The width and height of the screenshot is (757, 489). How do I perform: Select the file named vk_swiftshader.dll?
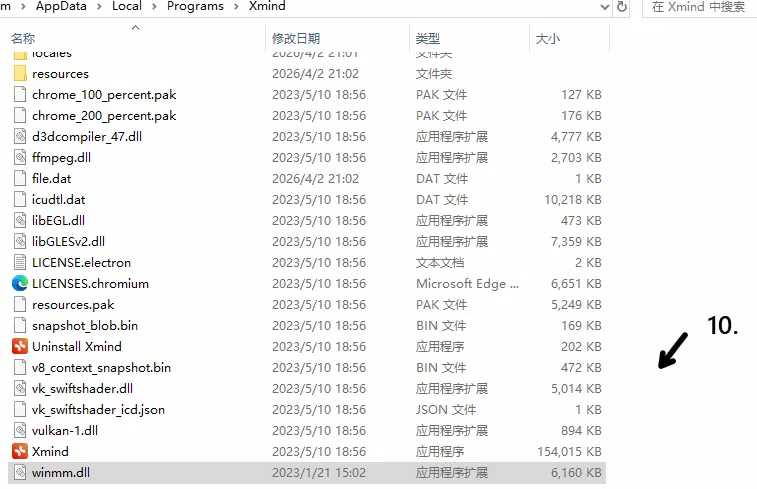pos(82,389)
